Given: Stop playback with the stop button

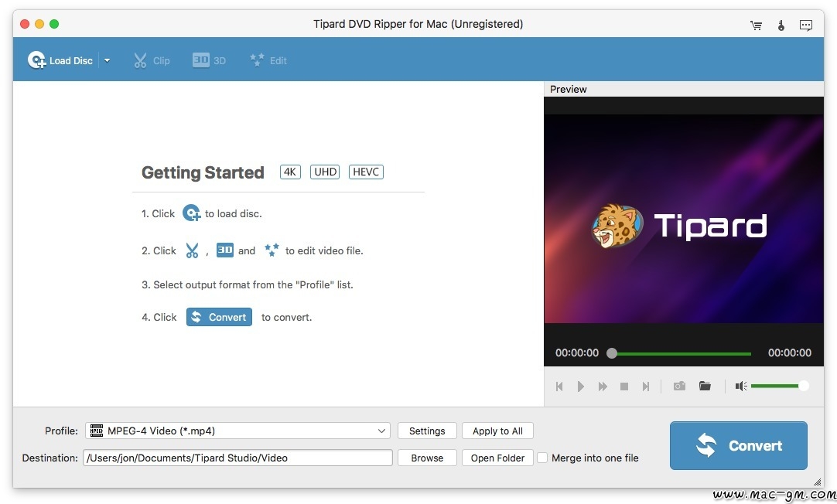Looking at the screenshot, I should [x=624, y=387].
